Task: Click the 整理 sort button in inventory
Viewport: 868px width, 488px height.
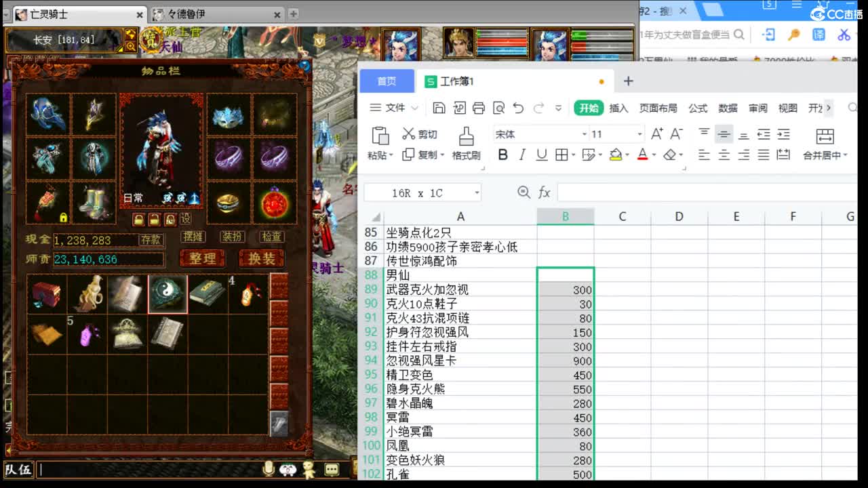Action: pos(202,258)
